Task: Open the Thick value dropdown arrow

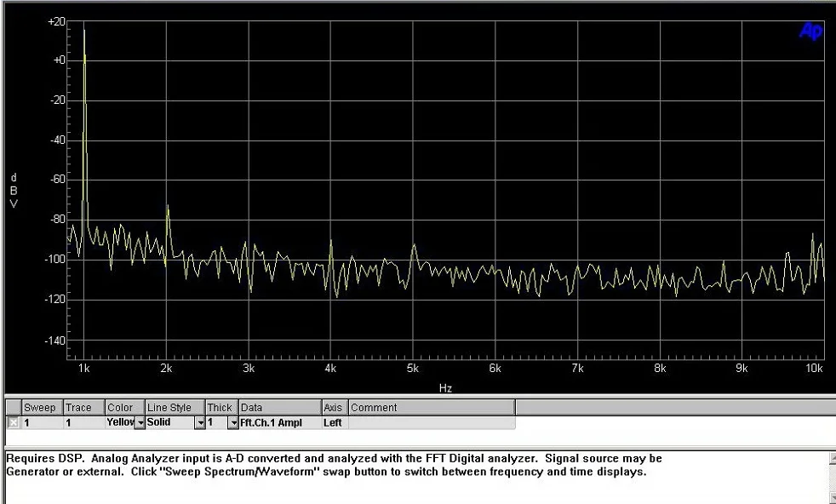Action: [x=233, y=423]
